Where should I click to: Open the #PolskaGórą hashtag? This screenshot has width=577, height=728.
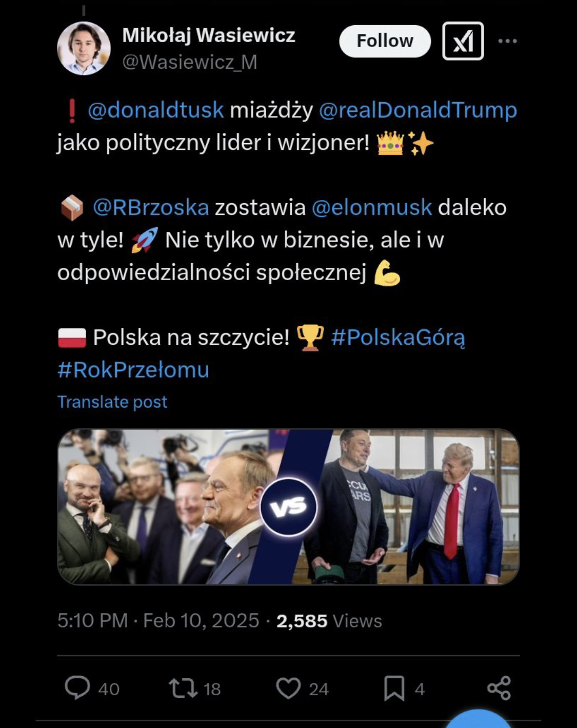398,338
